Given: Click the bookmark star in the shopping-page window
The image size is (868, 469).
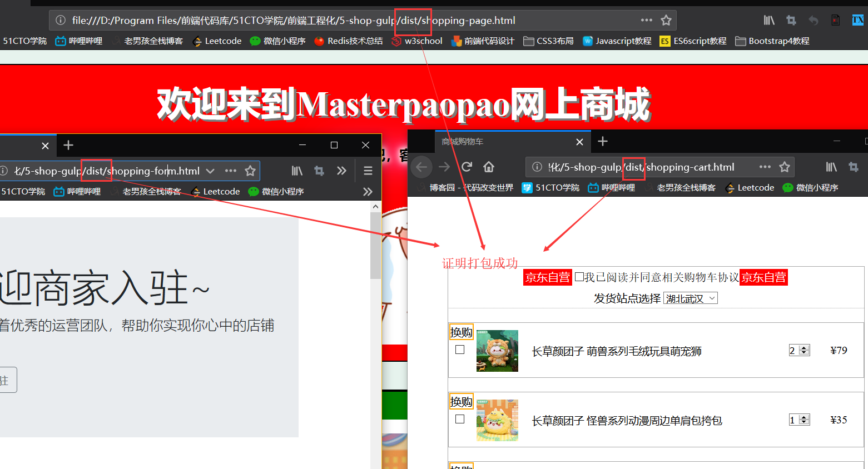Looking at the screenshot, I should click(x=666, y=21).
